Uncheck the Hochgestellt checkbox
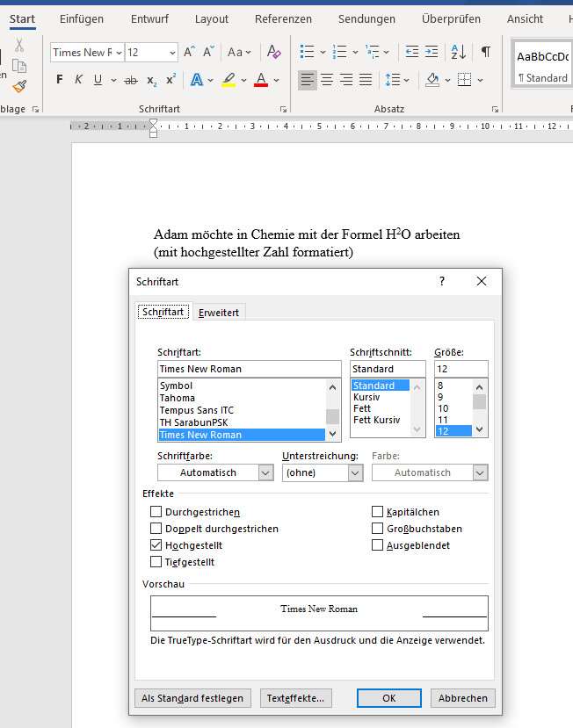This screenshot has height=728, width=573. [156, 545]
